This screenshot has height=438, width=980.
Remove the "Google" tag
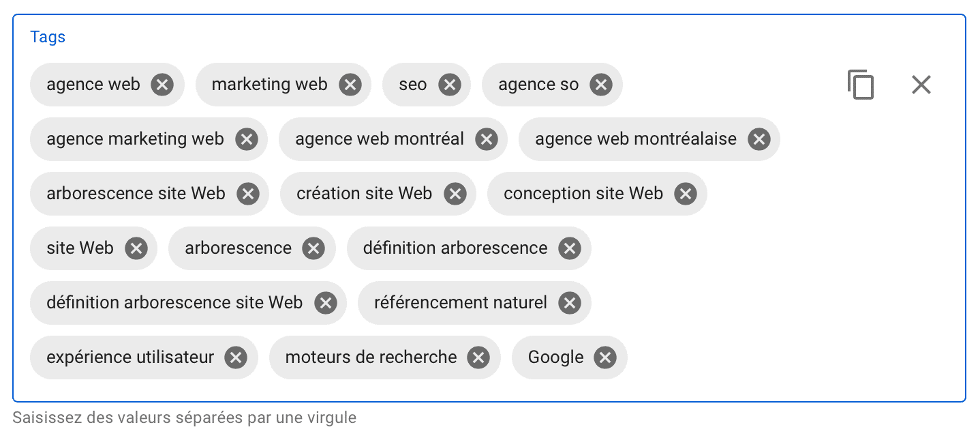coord(604,357)
